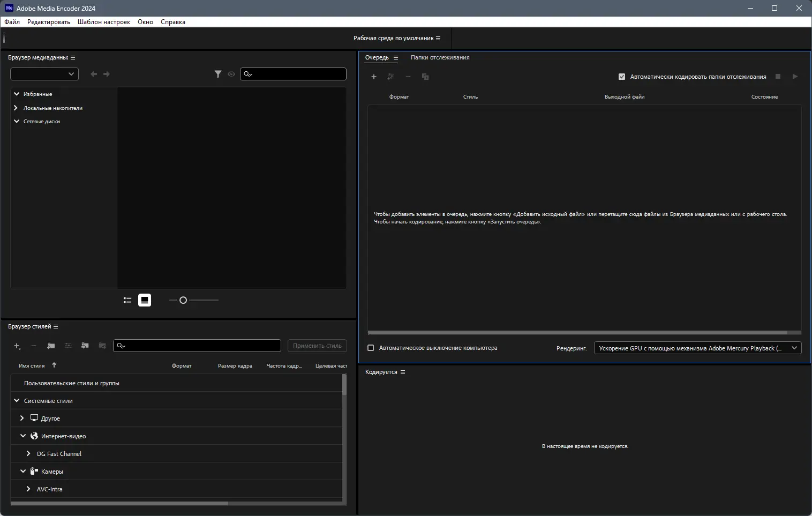This screenshot has width=812, height=516.
Task: Add a source file to the queue
Action: coord(374,77)
